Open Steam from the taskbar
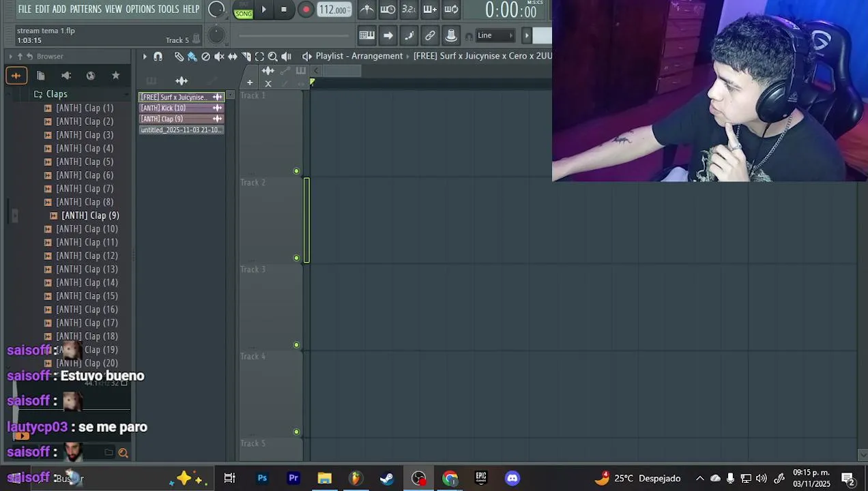 click(x=387, y=478)
